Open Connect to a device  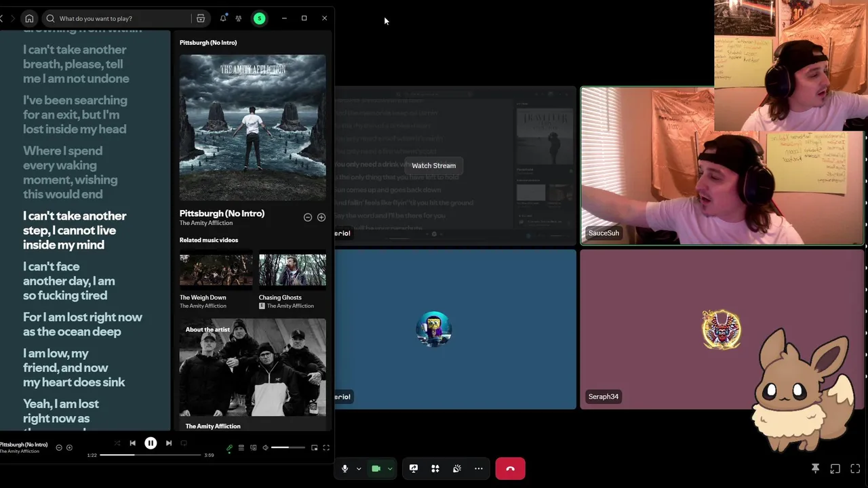[x=253, y=448]
